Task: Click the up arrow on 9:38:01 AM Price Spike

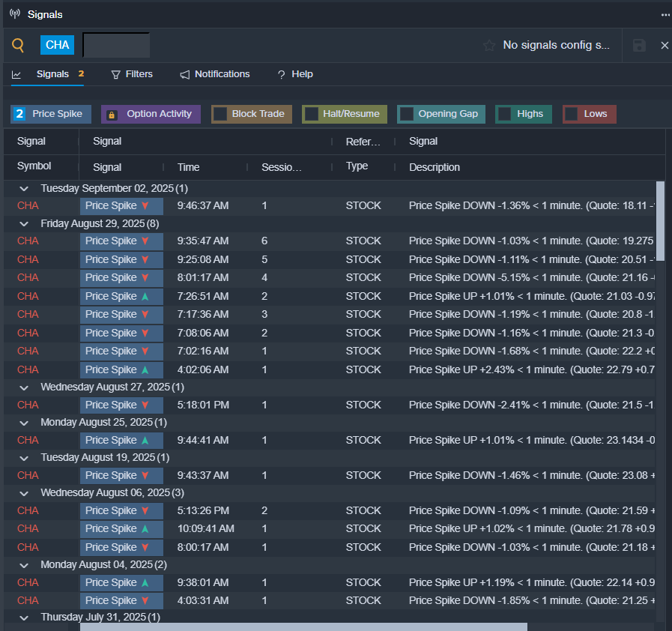Action: click(x=145, y=582)
